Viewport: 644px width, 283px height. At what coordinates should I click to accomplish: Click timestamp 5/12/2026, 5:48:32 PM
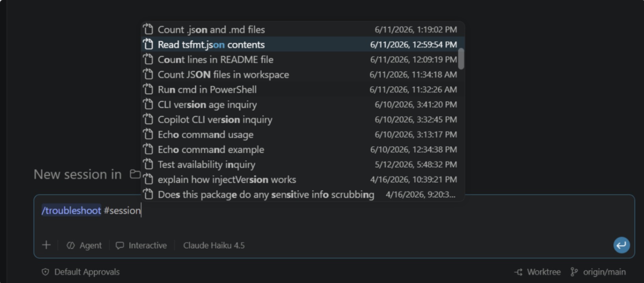416,164
